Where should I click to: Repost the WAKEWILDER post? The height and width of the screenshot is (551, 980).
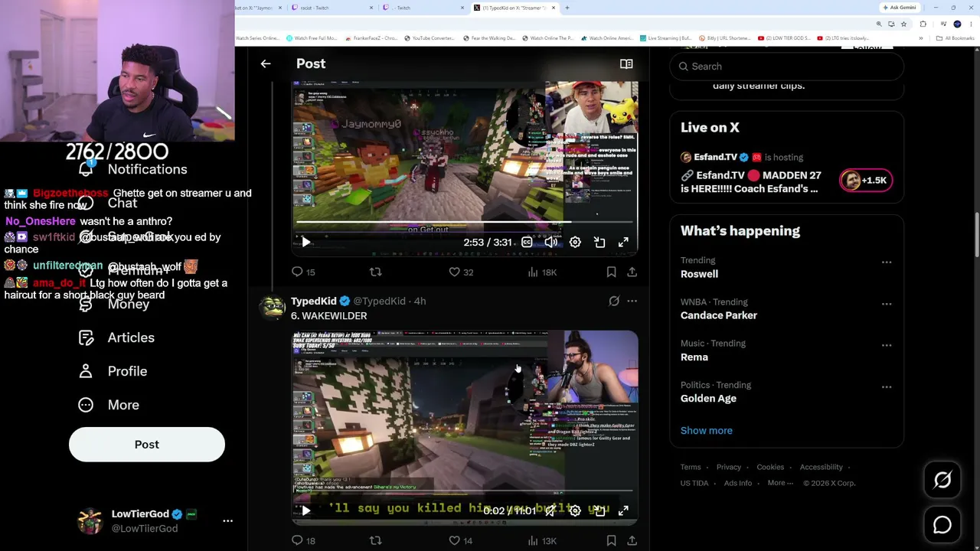[x=375, y=540]
